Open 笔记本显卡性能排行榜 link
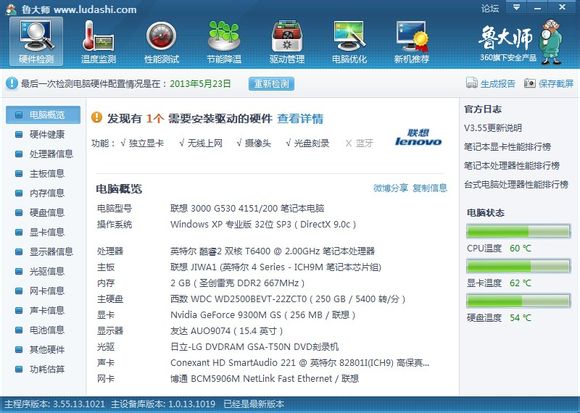Image resolution: width=580 pixels, height=413 pixels. 508,147
